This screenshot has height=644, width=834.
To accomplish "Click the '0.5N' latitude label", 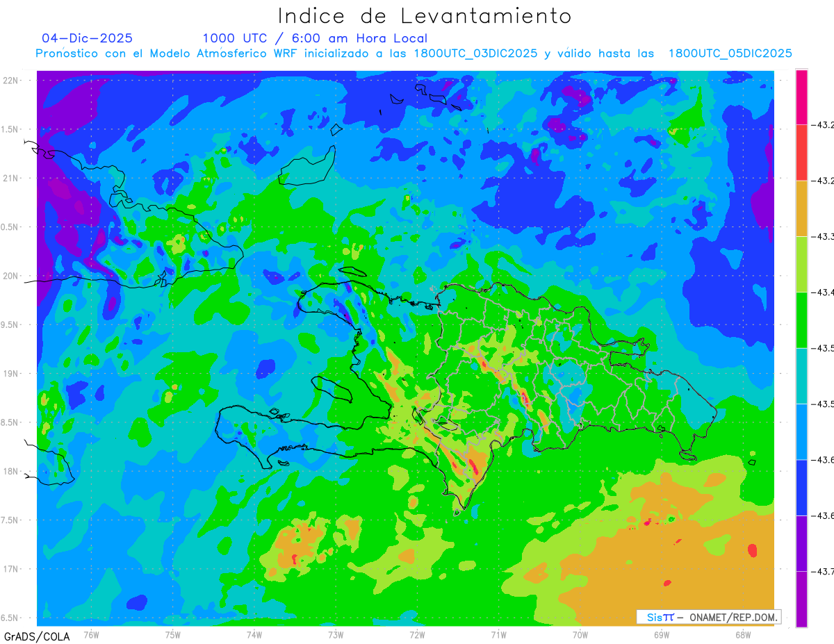I will point(10,227).
